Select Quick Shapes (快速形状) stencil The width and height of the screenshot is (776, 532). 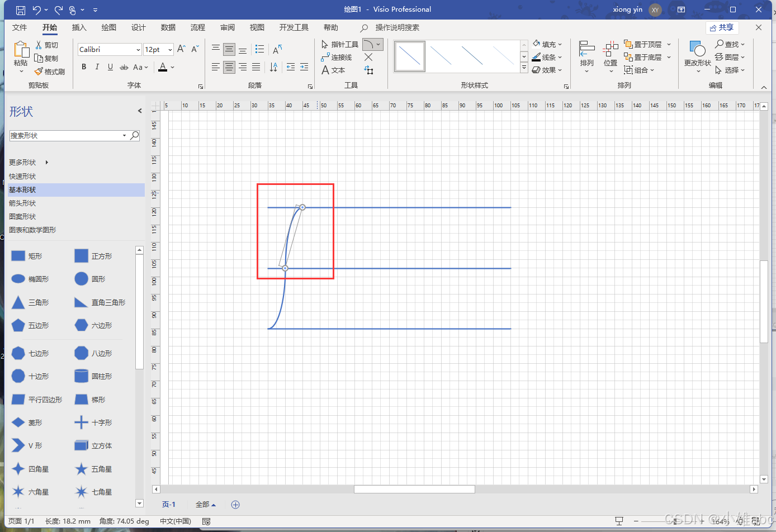pos(22,176)
